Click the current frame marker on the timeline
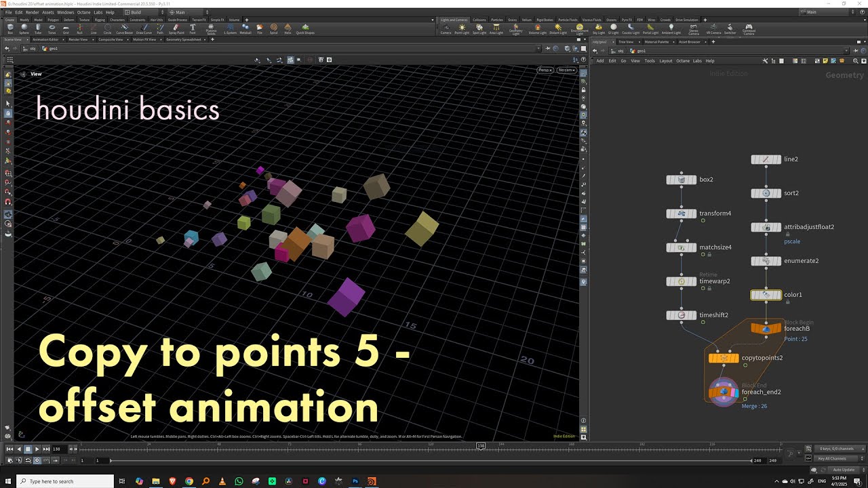This screenshot has height=488, width=868. (481, 446)
